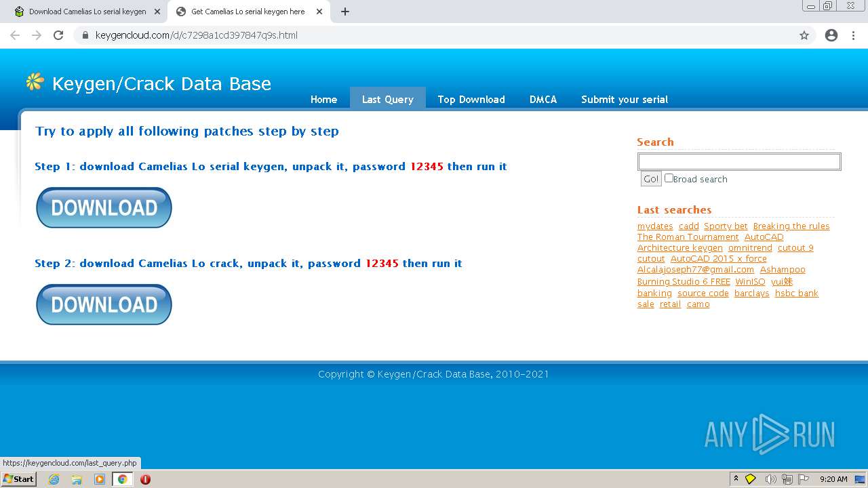The height and width of the screenshot is (488, 868).
Task: Open the Home menu item
Action: (323, 99)
